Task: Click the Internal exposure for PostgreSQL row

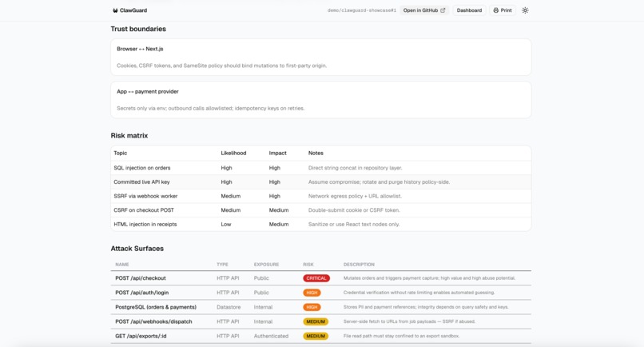Action: (x=263, y=307)
